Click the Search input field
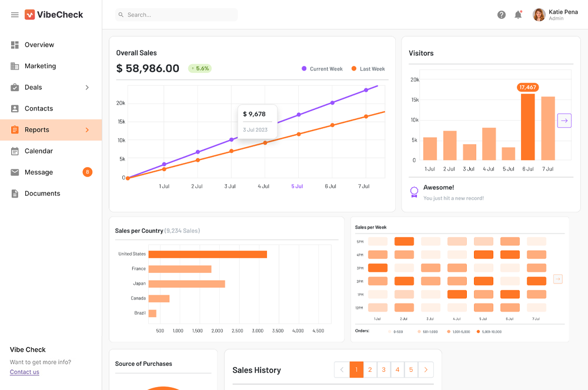The height and width of the screenshot is (390, 588). click(176, 15)
